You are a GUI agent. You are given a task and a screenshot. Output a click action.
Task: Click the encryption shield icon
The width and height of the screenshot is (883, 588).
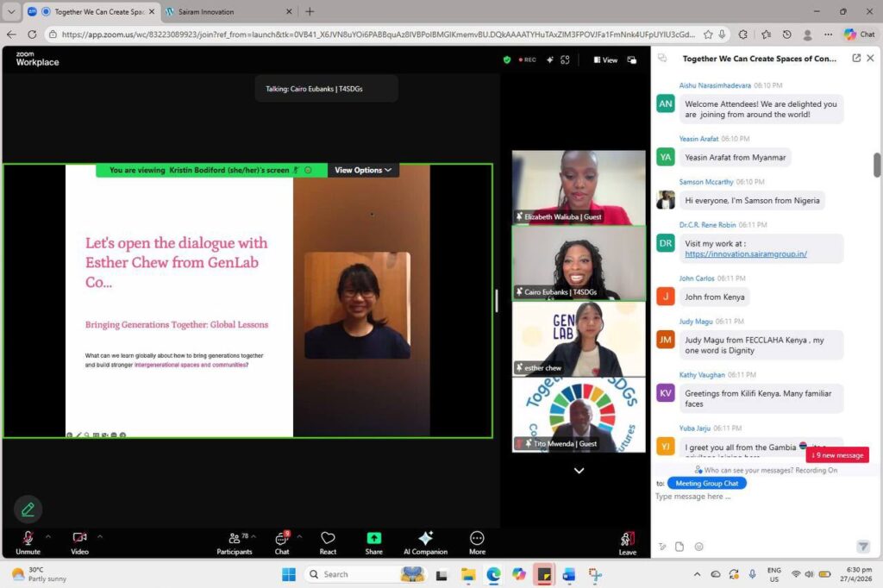pos(507,59)
